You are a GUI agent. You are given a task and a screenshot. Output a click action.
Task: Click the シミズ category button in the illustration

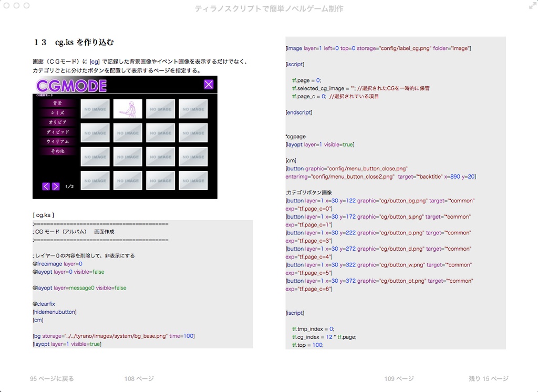pos(57,112)
